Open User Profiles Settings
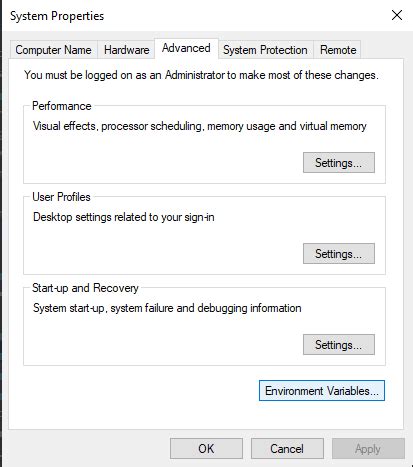Screen dimensions: 413x467 [x=339, y=254]
